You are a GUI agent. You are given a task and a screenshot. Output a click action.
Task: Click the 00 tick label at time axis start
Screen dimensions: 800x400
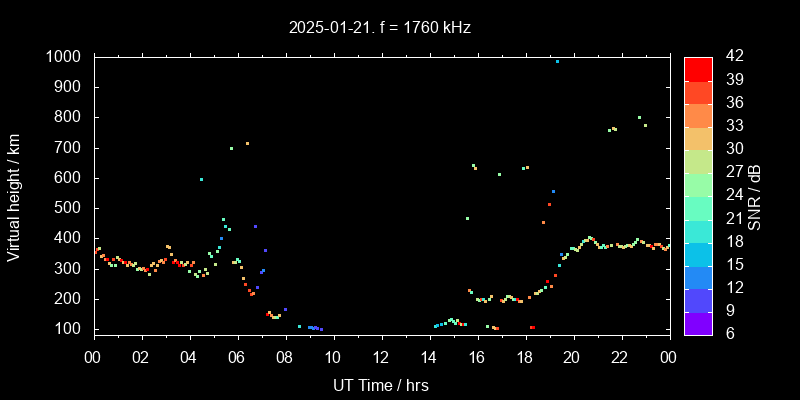[x=94, y=357]
